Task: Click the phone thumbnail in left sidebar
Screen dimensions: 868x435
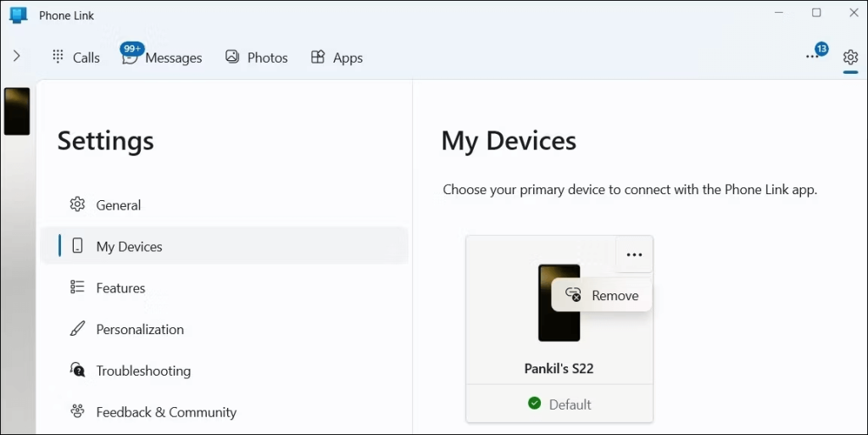Action: [17, 111]
